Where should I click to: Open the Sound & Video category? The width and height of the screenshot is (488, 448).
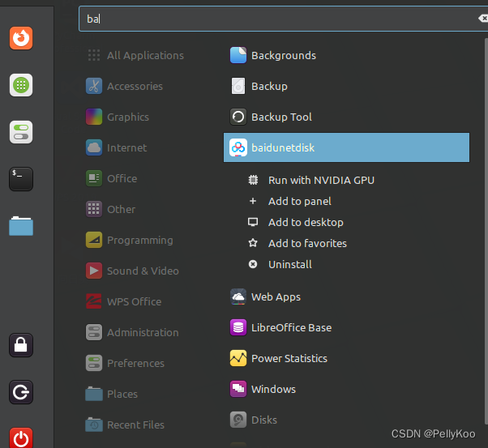(x=132, y=271)
